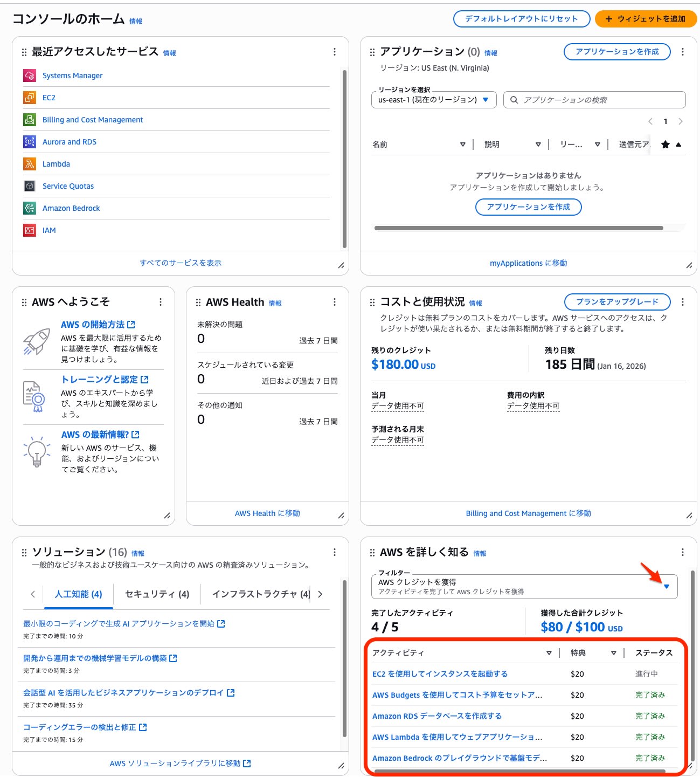The image size is (700, 777).
Task: Sort activities by アクティビティ column arrow
Action: [549, 653]
